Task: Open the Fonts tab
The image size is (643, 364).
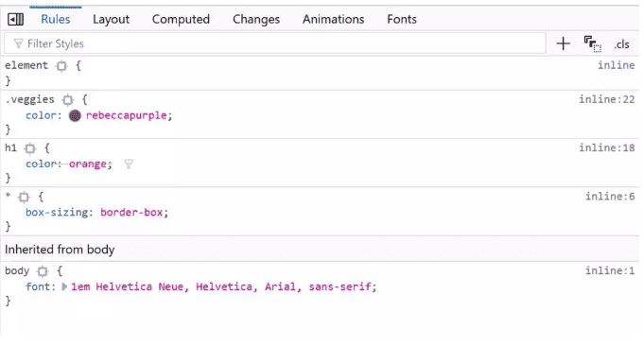Action: click(x=402, y=19)
